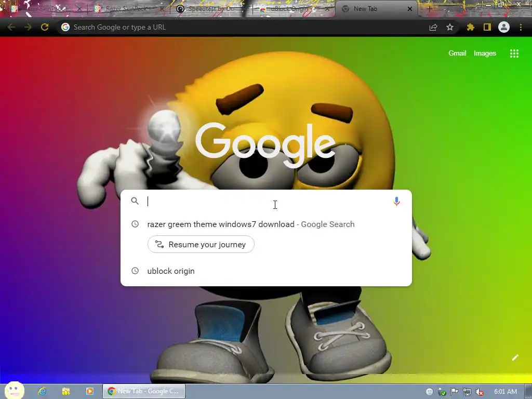Open the Google apps grid
Viewport: 532px width, 399px height.
point(514,54)
